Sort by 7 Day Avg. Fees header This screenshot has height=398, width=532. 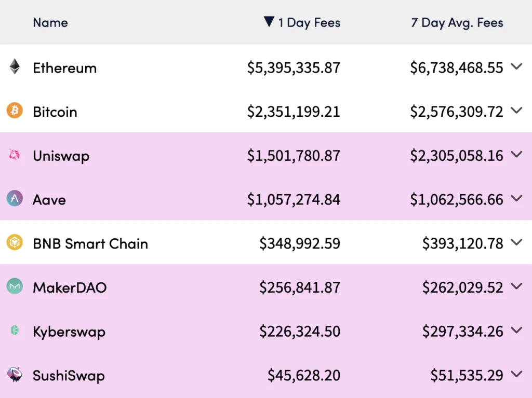tap(457, 22)
